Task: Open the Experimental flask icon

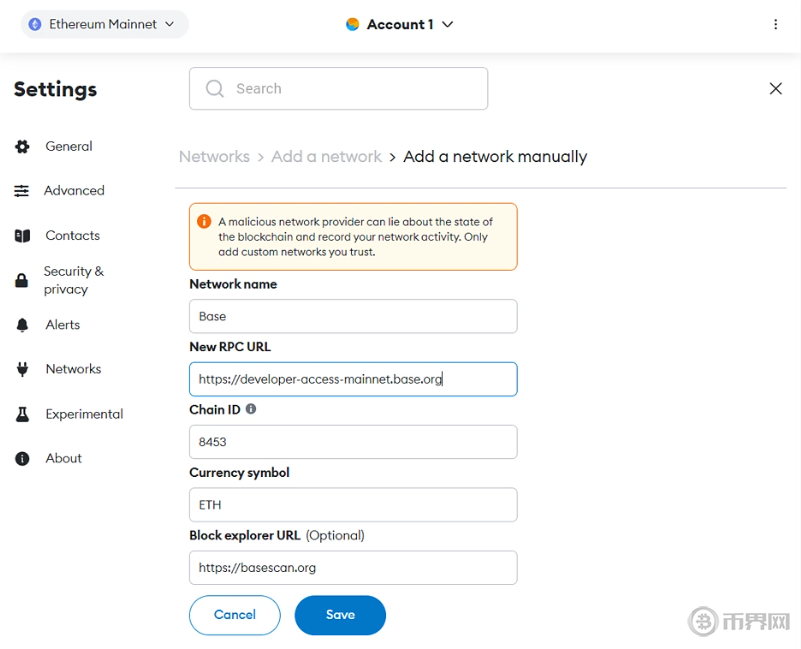Action: pyautogui.click(x=22, y=414)
